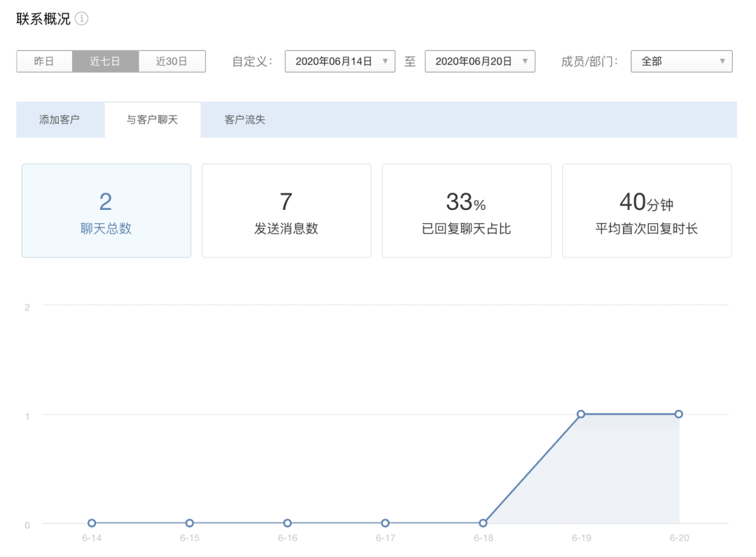This screenshot has height=557, width=756.
Task: Click the chart data point for 6-15
Action: [190, 523]
